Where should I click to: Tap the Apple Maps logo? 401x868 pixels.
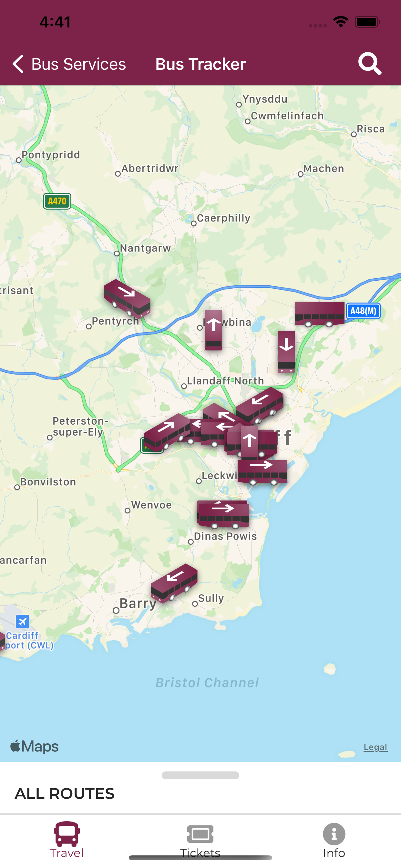pos(34,746)
